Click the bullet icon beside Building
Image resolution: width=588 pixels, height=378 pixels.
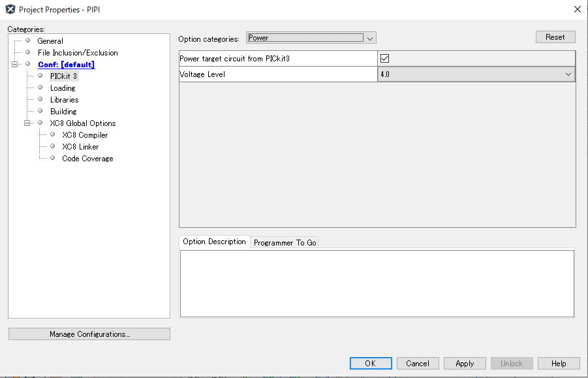tap(40, 110)
